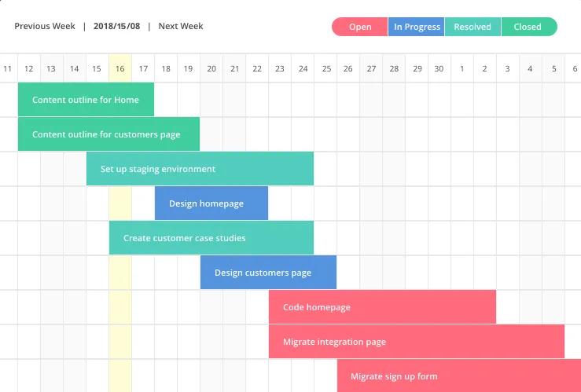Open Code homepage task bar
This screenshot has width=581, height=392.
tap(382, 307)
